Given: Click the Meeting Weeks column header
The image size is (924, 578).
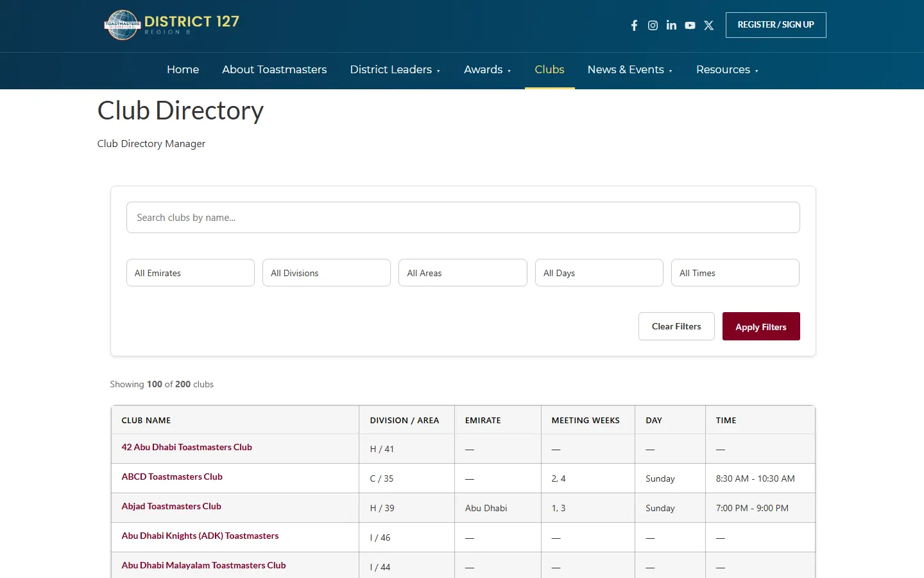Looking at the screenshot, I should [588, 420].
